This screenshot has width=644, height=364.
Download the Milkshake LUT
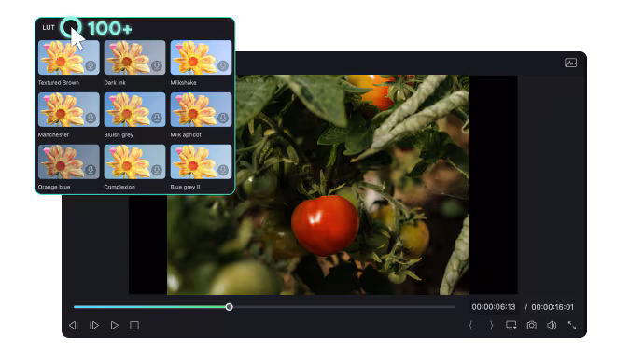pos(223,65)
